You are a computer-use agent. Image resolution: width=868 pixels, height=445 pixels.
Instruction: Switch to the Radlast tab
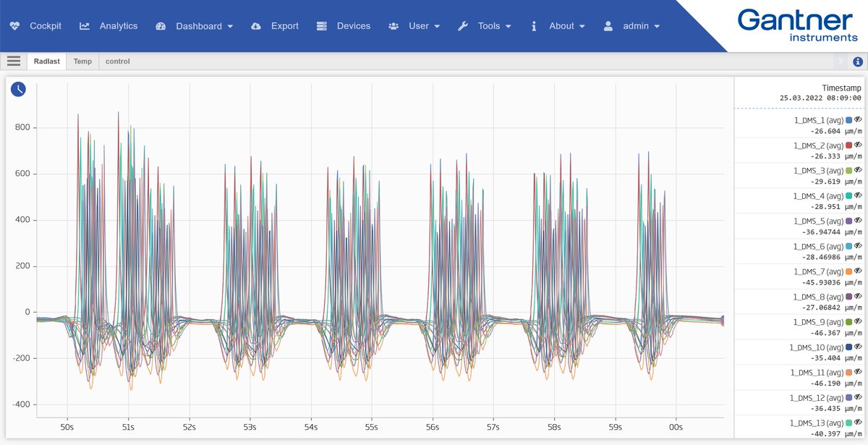pos(47,62)
